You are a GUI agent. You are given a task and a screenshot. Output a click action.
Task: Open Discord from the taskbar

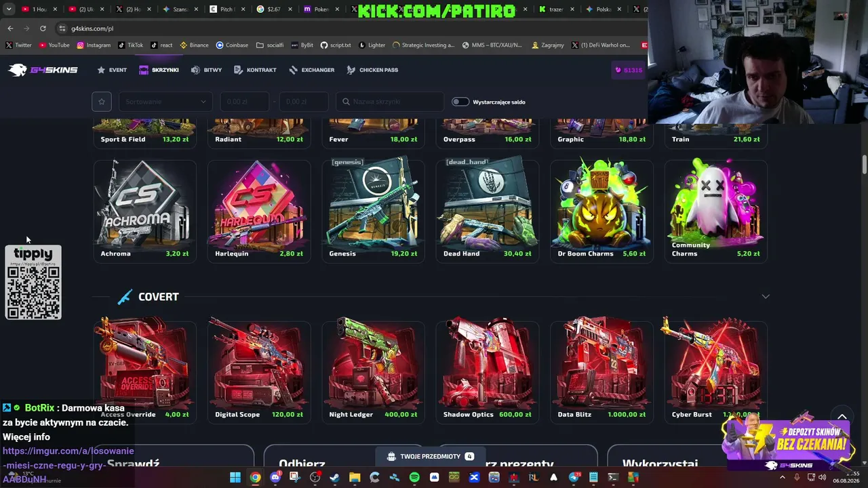275,477
